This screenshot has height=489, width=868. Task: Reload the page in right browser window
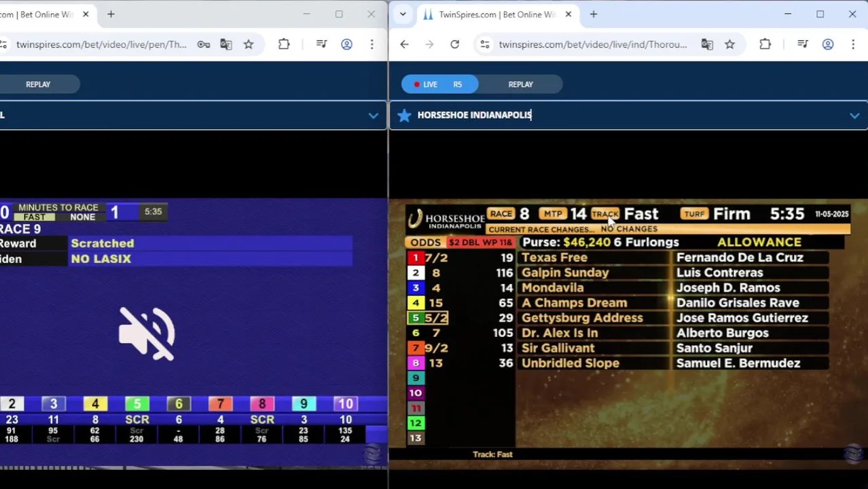454,44
